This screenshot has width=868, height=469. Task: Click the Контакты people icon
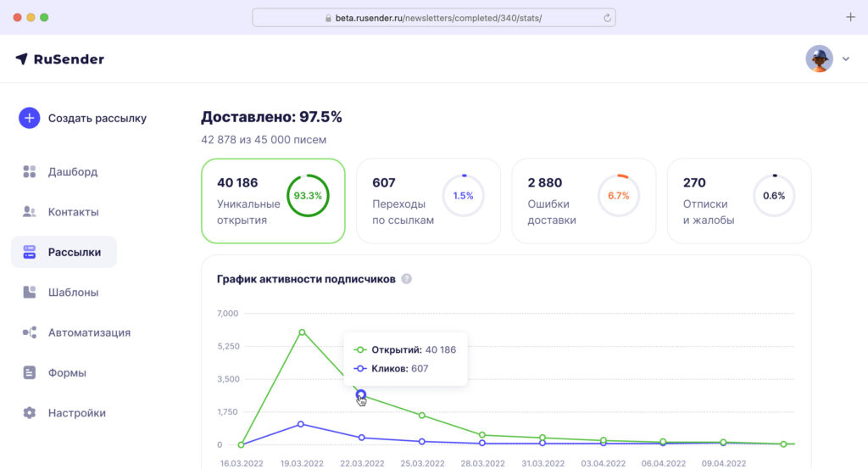point(30,212)
